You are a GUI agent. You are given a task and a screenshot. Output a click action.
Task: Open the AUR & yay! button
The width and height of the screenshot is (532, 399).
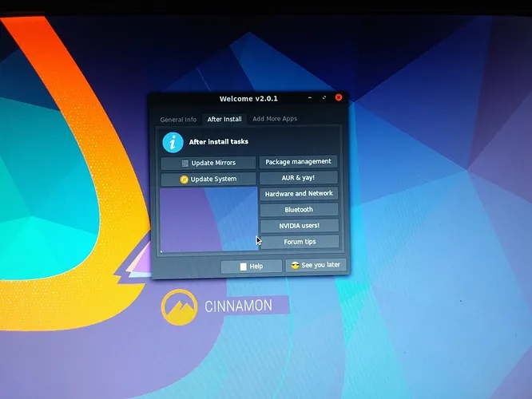click(x=298, y=178)
